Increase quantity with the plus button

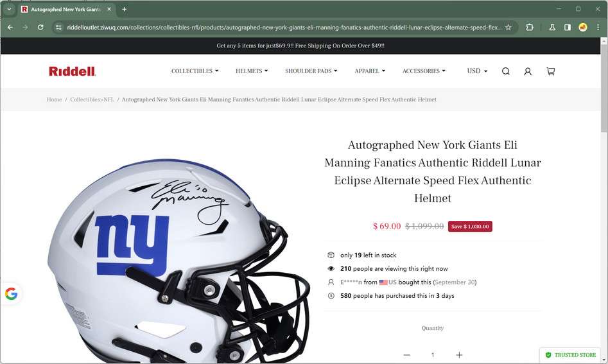459,355
